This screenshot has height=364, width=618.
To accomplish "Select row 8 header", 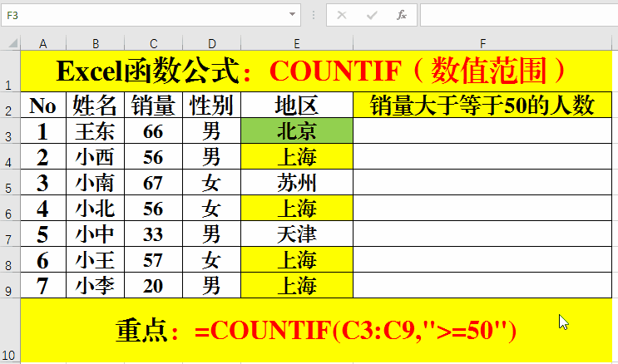I will 10,259.
